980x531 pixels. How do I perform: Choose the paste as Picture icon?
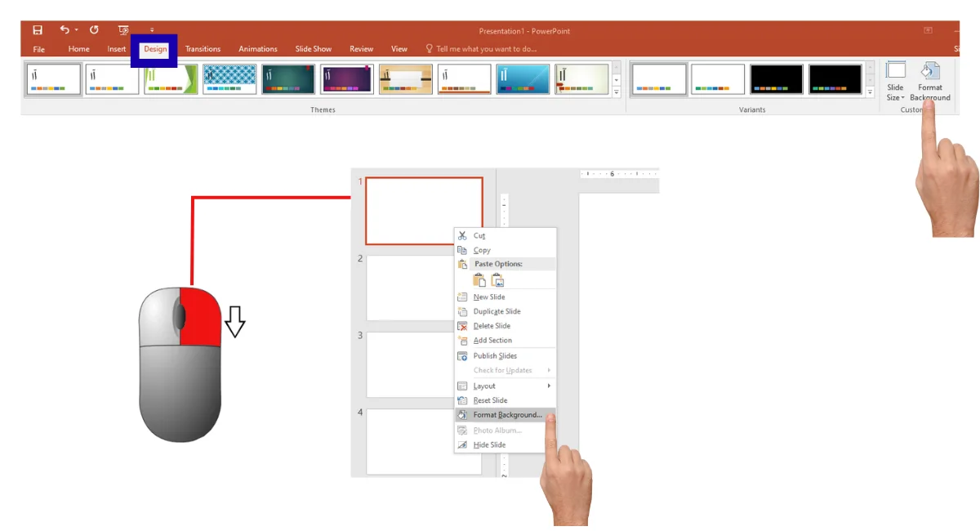[x=497, y=280]
